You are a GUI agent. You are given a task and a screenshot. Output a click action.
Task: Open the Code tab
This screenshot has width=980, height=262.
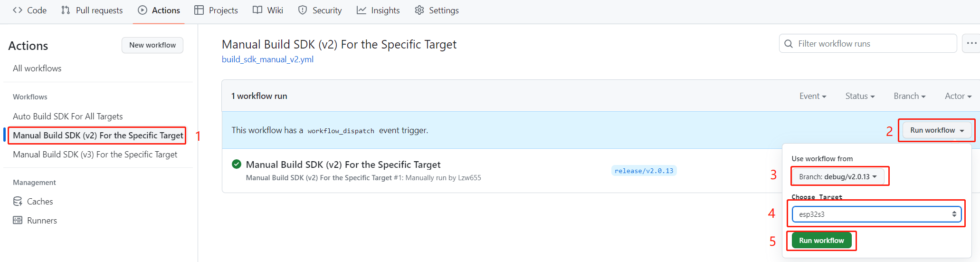coord(29,10)
